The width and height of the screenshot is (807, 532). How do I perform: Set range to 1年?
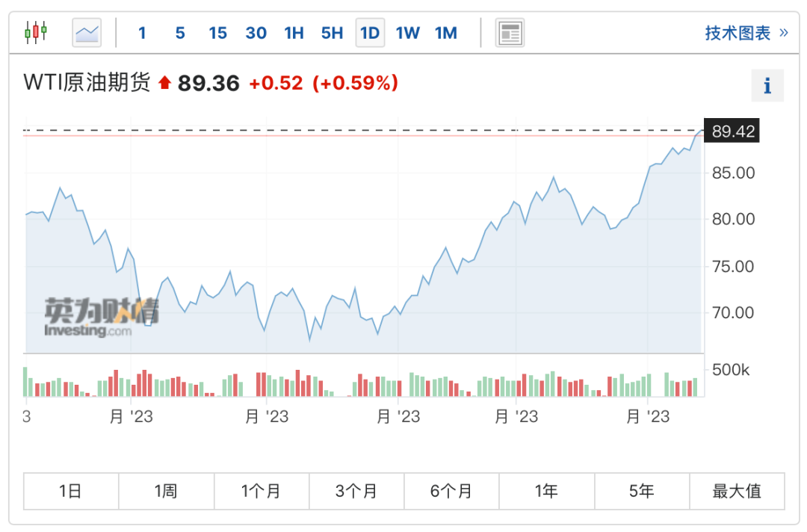(x=546, y=492)
